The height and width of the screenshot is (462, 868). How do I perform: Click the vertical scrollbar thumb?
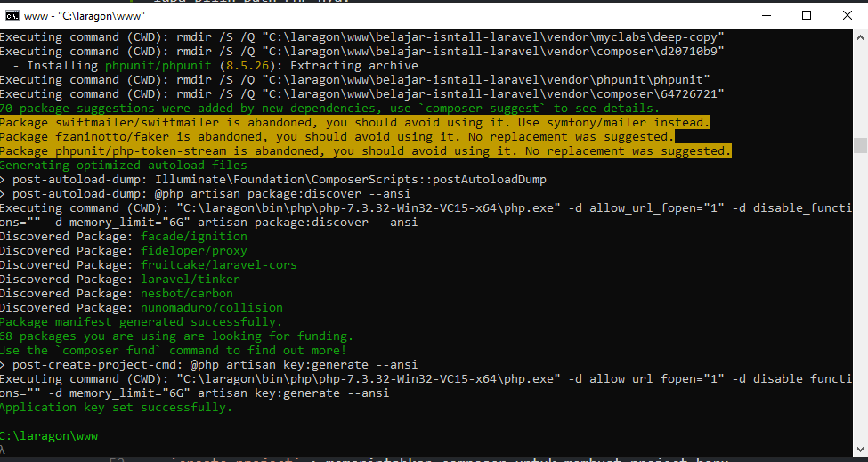860,145
